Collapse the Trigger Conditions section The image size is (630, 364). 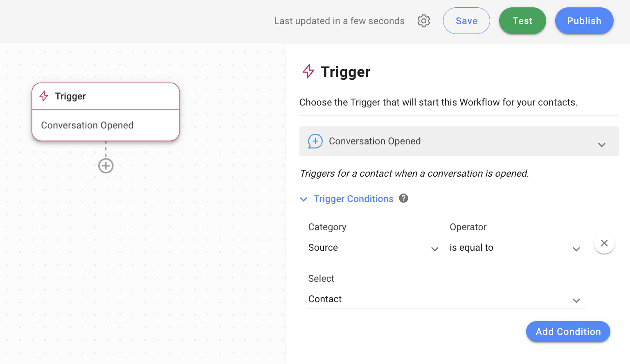(304, 199)
